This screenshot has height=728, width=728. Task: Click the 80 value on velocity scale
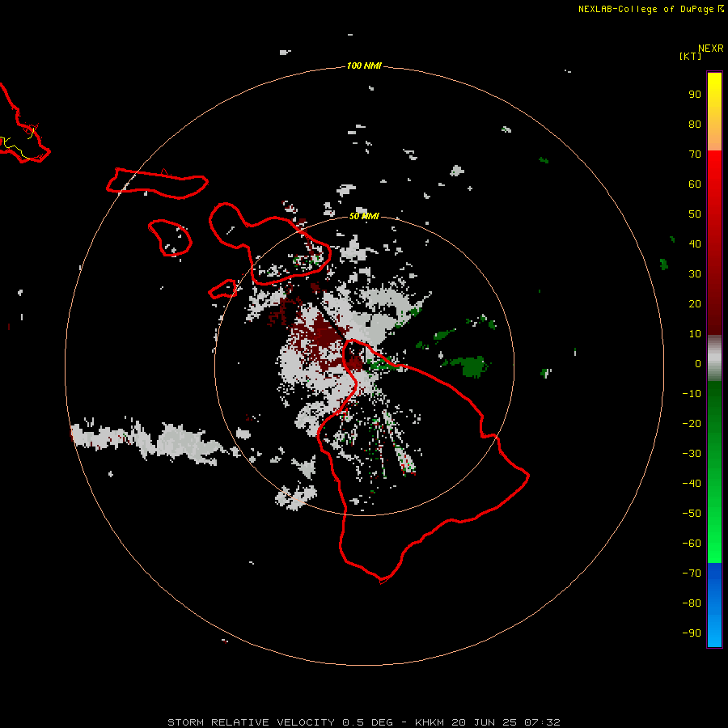[695, 125]
